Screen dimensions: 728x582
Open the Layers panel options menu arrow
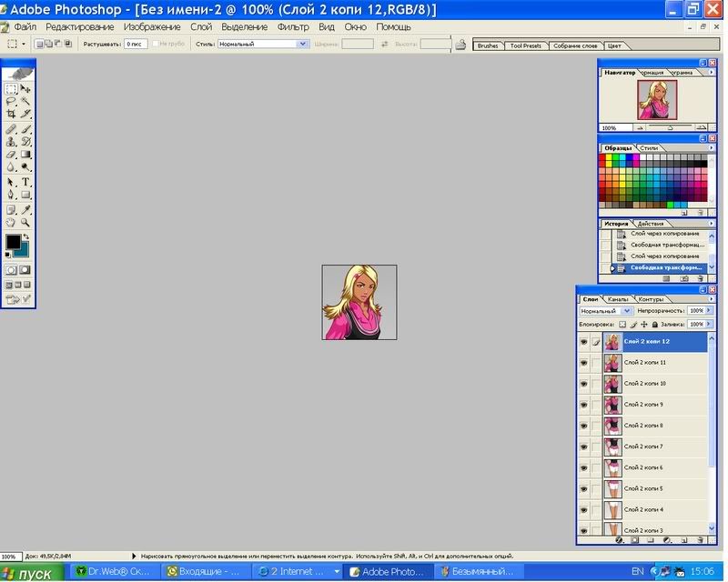(712, 299)
